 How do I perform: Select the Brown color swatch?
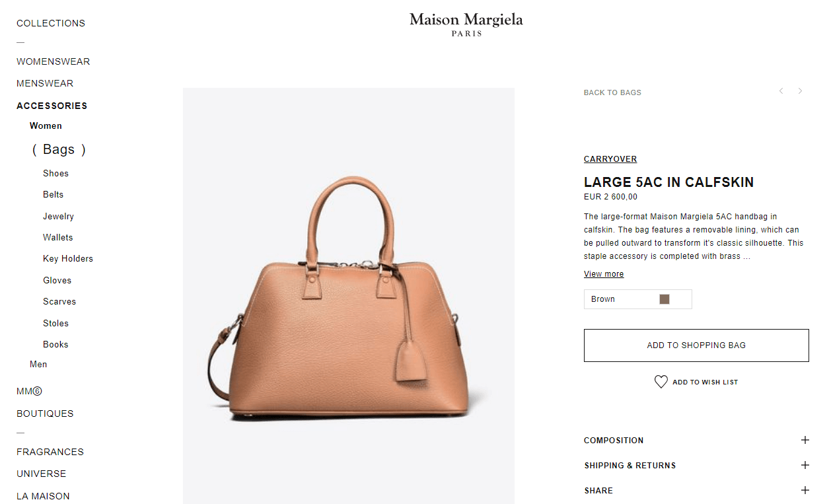pos(665,299)
